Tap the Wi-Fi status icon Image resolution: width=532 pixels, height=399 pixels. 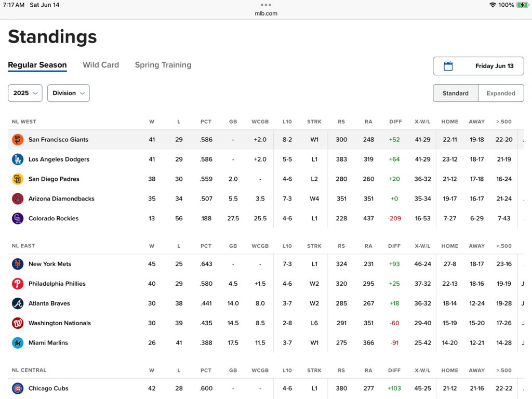pyautogui.click(x=493, y=5)
